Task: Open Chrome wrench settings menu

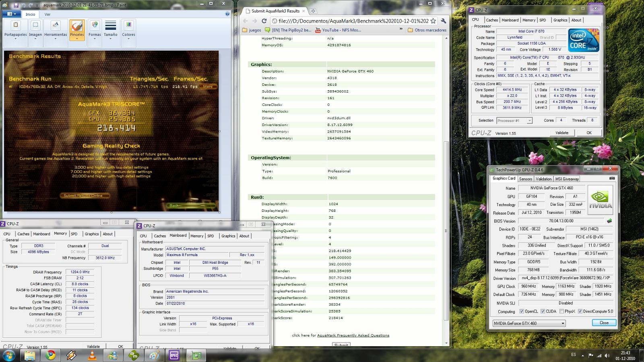Action: coord(443,21)
